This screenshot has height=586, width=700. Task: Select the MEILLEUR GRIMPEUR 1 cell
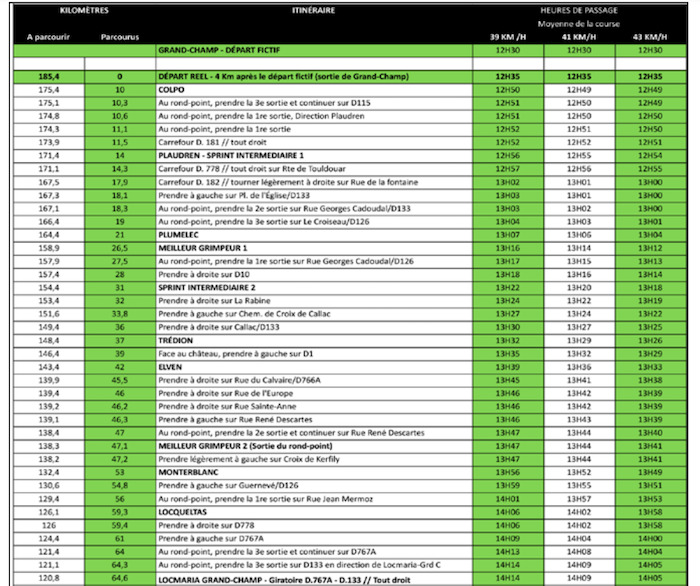point(314,248)
